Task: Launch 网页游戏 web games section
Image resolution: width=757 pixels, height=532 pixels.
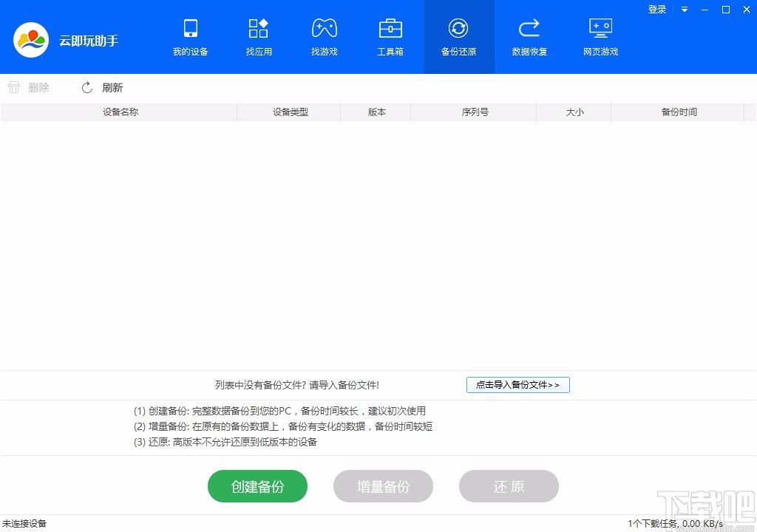Action: click(600, 37)
